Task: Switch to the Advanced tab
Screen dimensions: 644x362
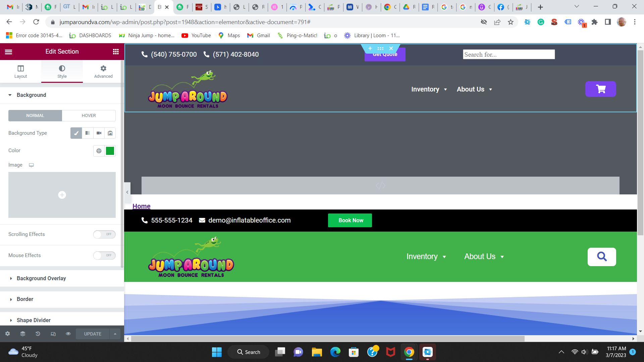Action: (x=103, y=72)
